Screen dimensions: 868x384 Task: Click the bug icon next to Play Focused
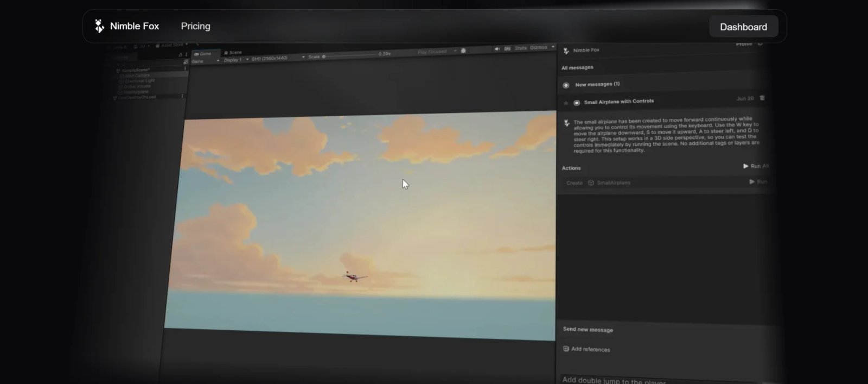click(463, 51)
